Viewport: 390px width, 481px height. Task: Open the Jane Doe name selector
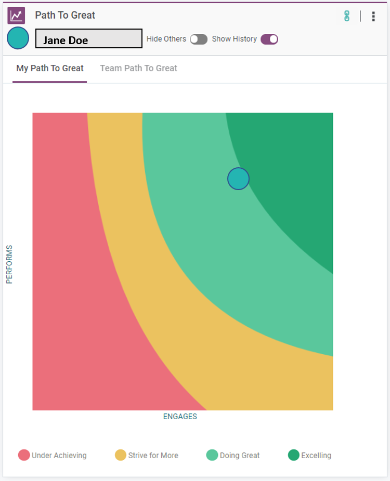[x=89, y=38]
